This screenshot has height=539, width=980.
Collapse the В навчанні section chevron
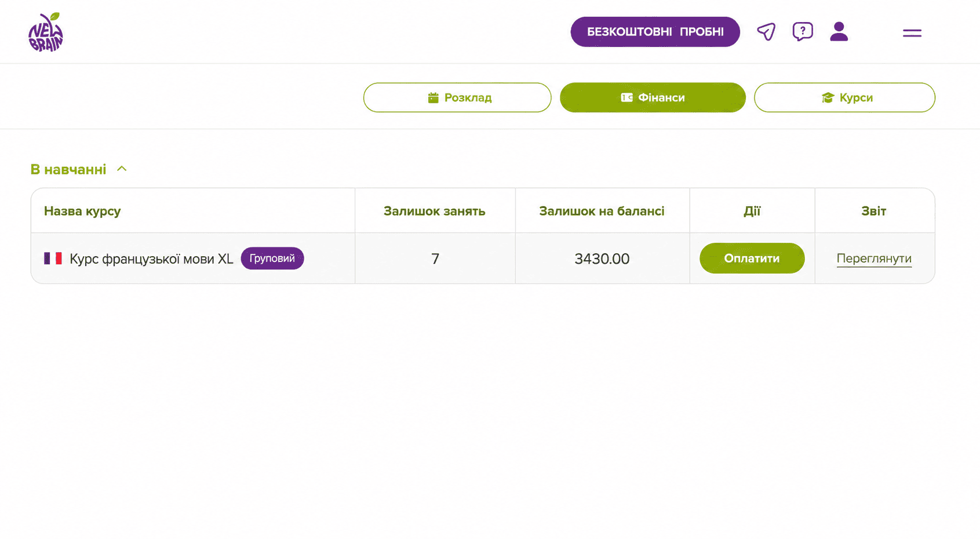[122, 169]
